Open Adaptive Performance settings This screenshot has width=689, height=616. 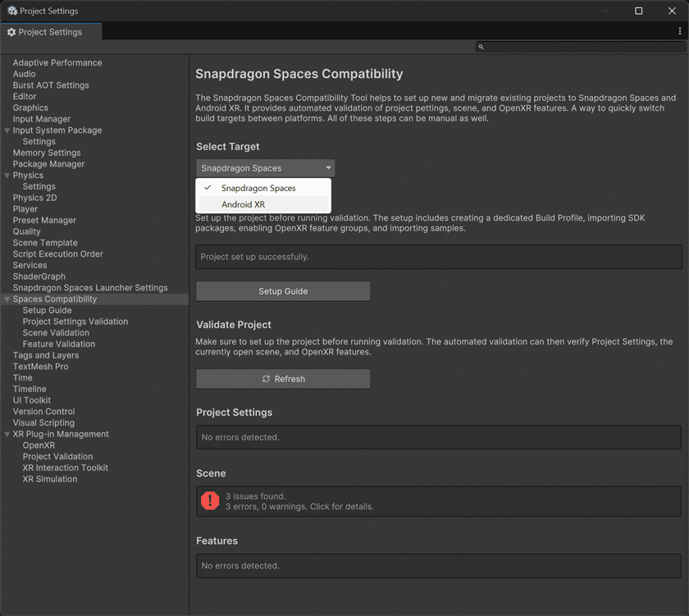click(x=57, y=63)
